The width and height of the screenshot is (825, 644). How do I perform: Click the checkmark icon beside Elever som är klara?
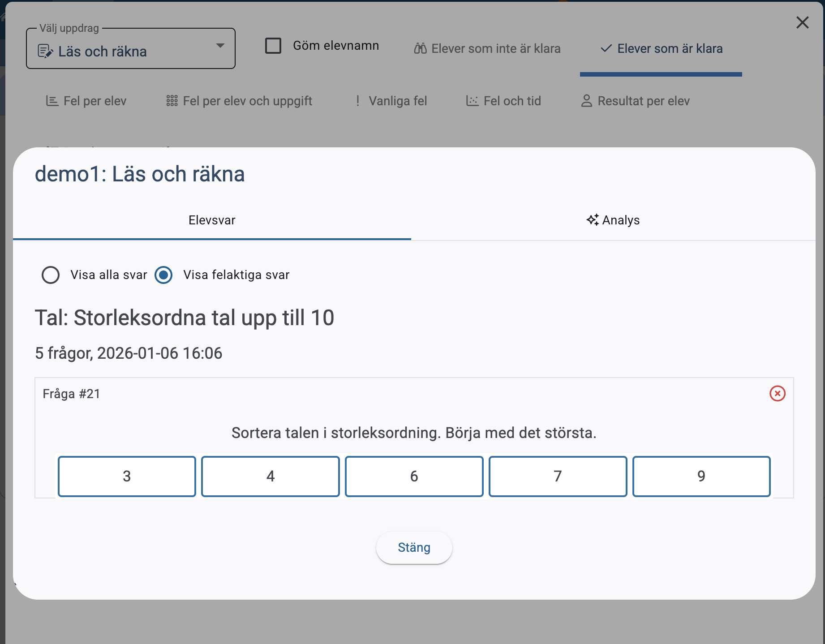pyautogui.click(x=606, y=48)
